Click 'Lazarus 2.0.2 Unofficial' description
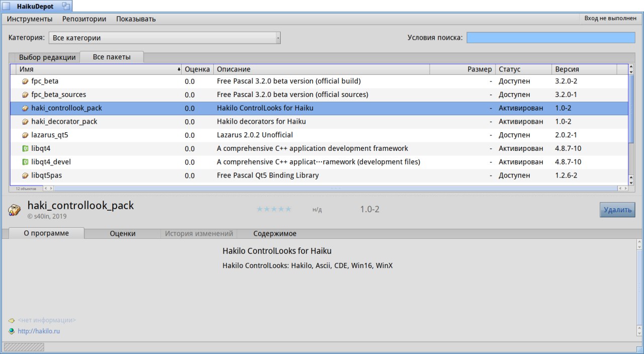The width and height of the screenshot is (644, 354). [255, 135]
